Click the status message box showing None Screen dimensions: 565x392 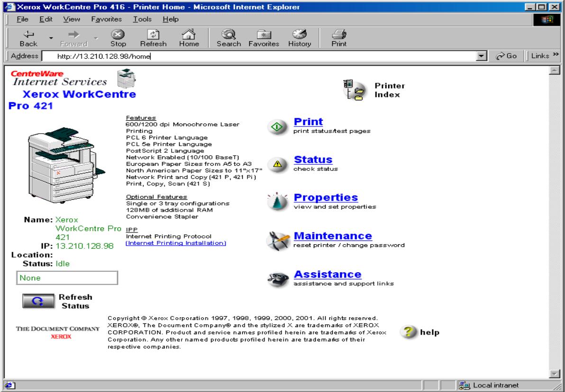click(x=67, y=278)
